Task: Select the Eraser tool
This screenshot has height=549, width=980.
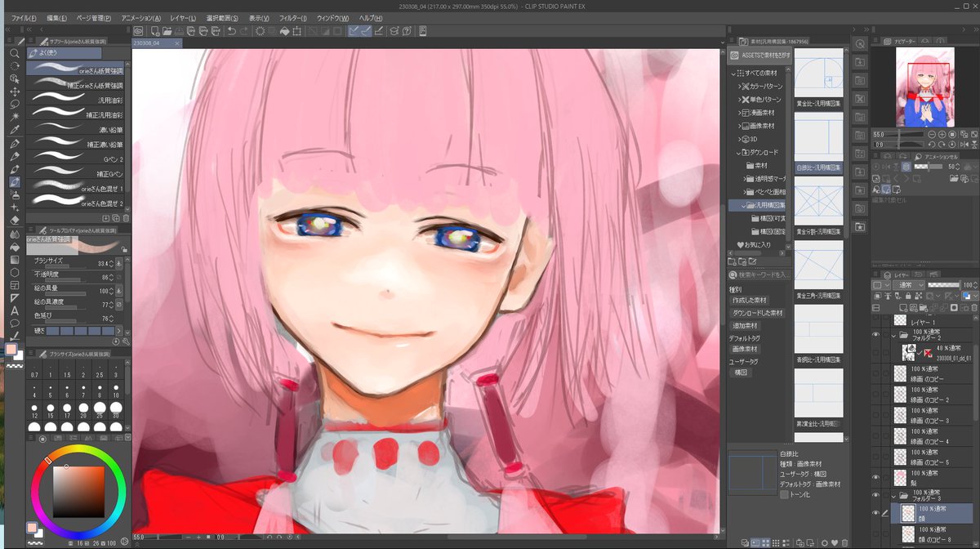Action: 15,220
